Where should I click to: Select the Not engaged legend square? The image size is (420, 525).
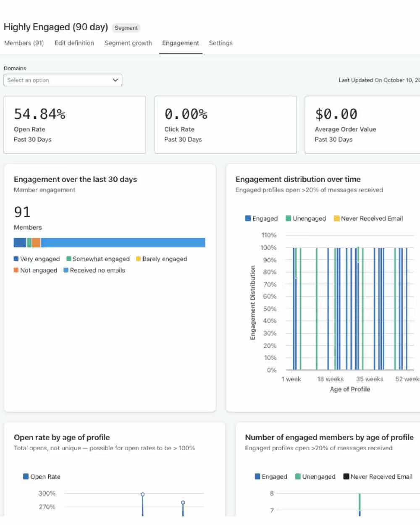coord(16,270)
